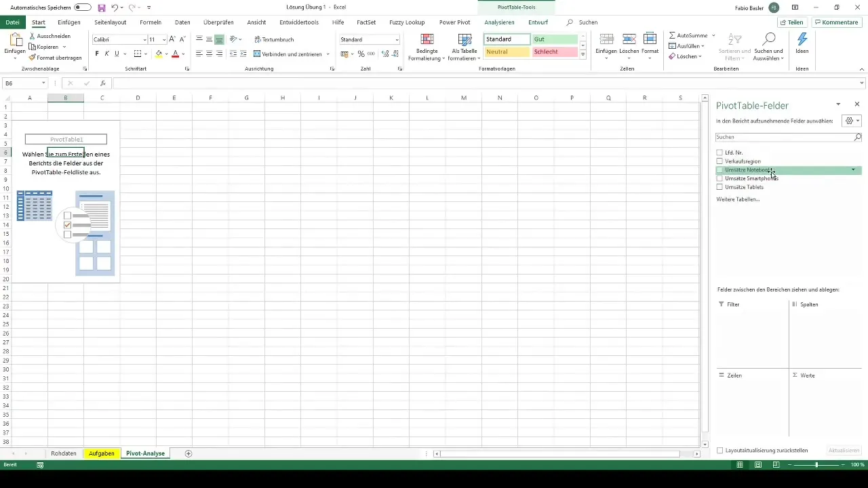Image resolution: width=868 pixels, height=488 pixels.
Task: Click the Teilen button
Action: coord(791,22)
